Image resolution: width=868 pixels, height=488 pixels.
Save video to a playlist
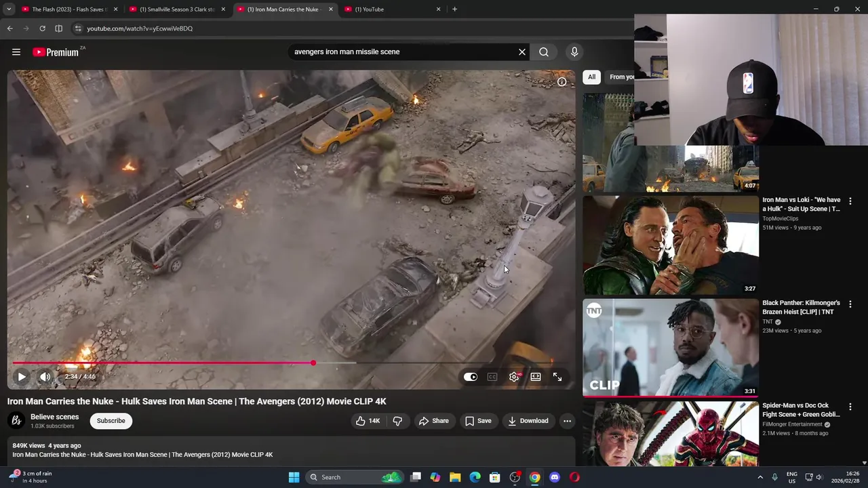478,421
